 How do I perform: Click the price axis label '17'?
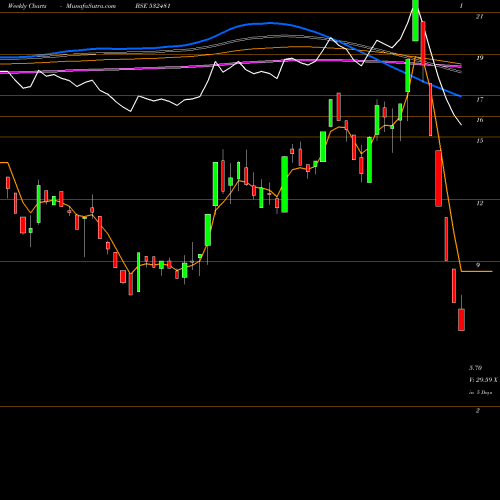(x=479, y=99)
